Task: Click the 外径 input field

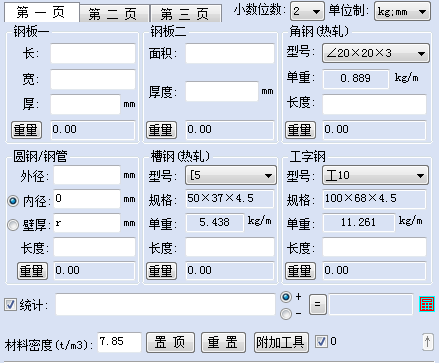Action: [87, 175]
